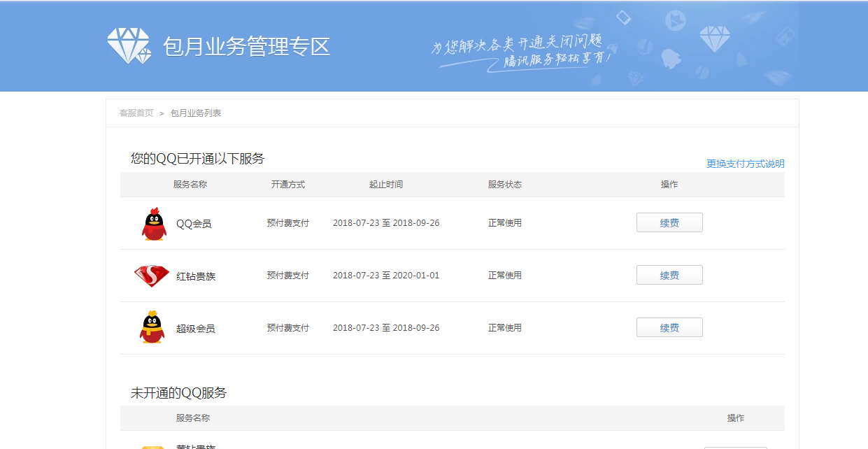This screenshot has height=449, width=868.
Task: Click 预付费支付 in QQ会员 row
Action: tap(288, 223)
